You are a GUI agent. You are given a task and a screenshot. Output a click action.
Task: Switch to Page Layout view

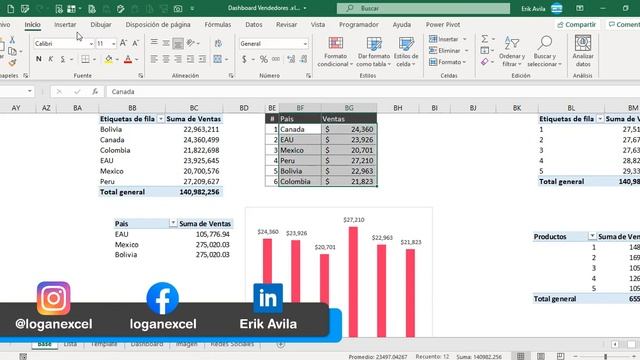click(541, 356)
